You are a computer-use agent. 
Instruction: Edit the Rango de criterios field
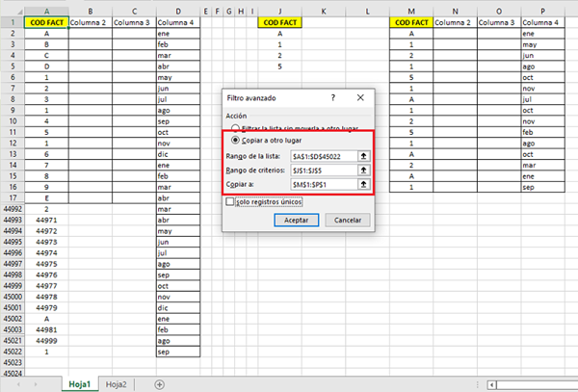click(324, 170)
